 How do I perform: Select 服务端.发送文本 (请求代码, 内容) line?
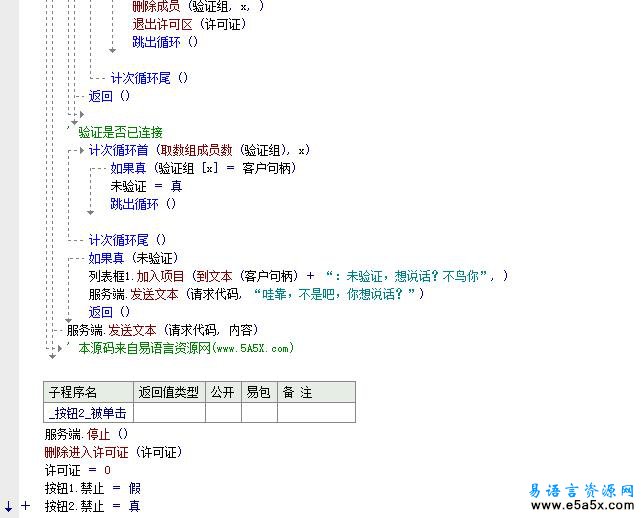[x=163, y=330]
